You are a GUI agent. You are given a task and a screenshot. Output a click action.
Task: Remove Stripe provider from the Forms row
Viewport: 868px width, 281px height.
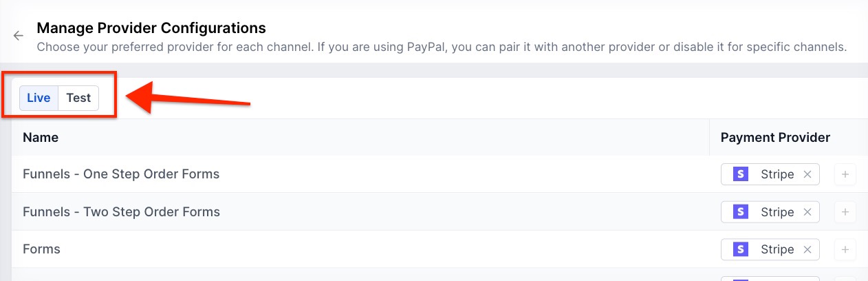click(x=807, y=249)
